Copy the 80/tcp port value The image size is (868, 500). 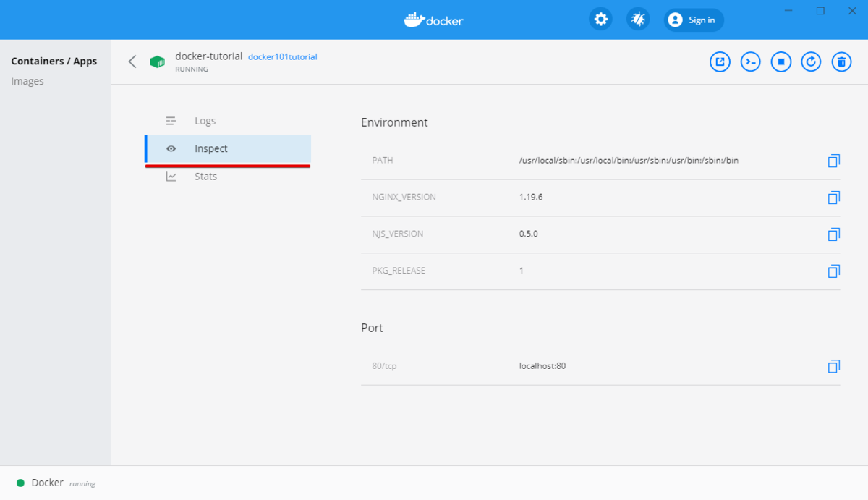tap(833, 367)
